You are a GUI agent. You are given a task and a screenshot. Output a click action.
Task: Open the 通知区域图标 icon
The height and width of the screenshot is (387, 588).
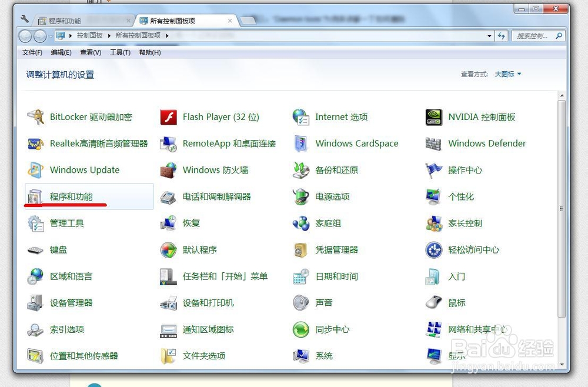pos(168,331)
